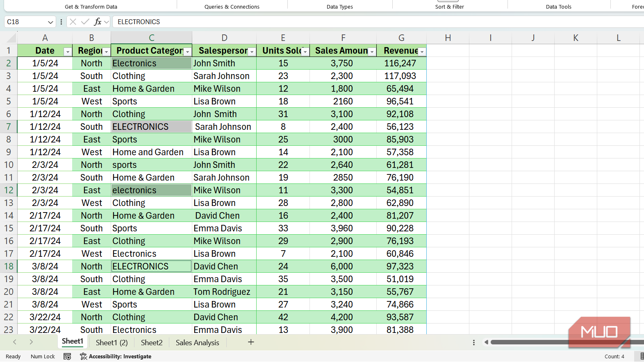Select the 'Emma Davis' cell in row 15
Image resolution: width=644 pixels, height=362 pixels.
(224, 228)
